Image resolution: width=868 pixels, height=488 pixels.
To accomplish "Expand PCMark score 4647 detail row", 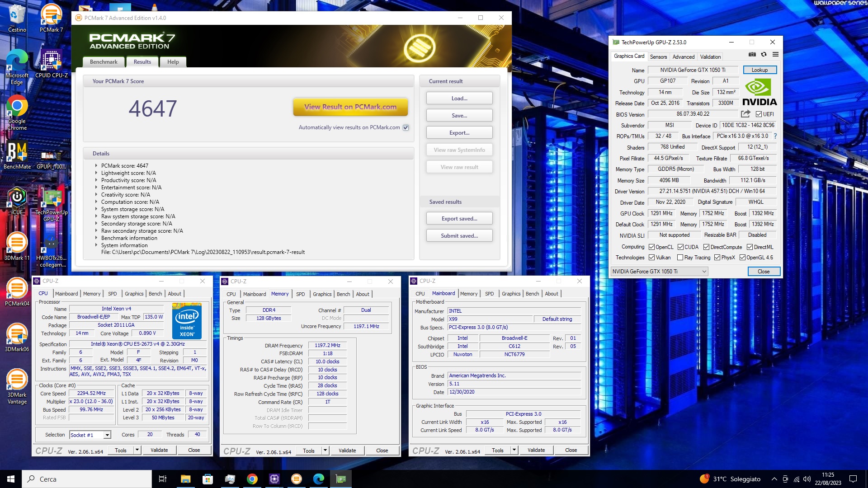I will 96,166.
